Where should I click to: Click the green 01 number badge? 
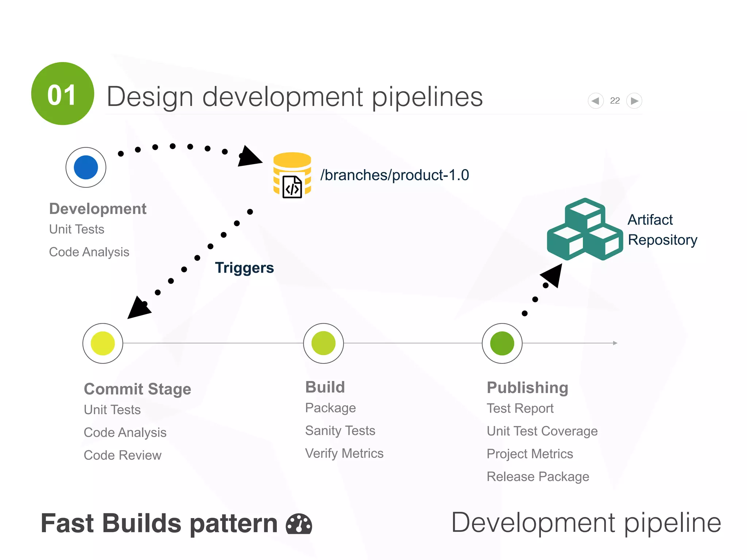[63, 94]
